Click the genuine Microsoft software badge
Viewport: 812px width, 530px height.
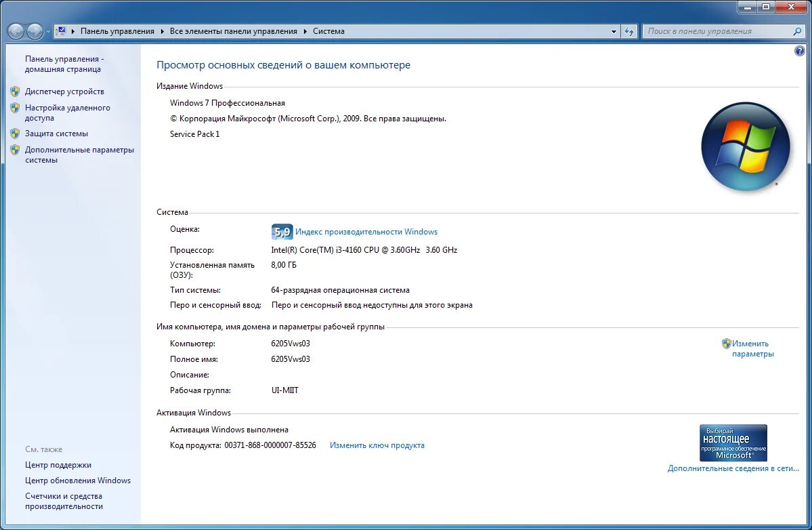(x=733, y=443)
